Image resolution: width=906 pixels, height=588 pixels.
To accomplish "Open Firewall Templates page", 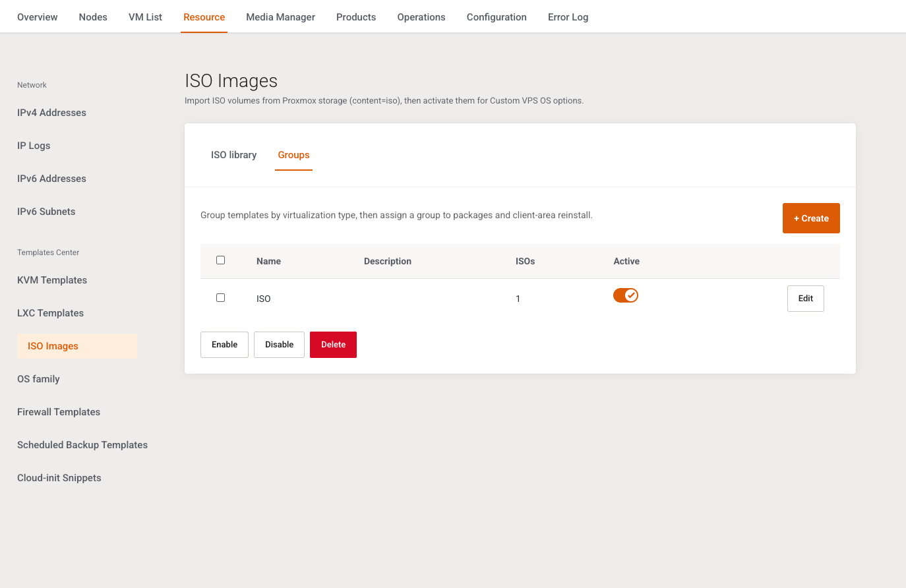I will [x=59, y=412].
